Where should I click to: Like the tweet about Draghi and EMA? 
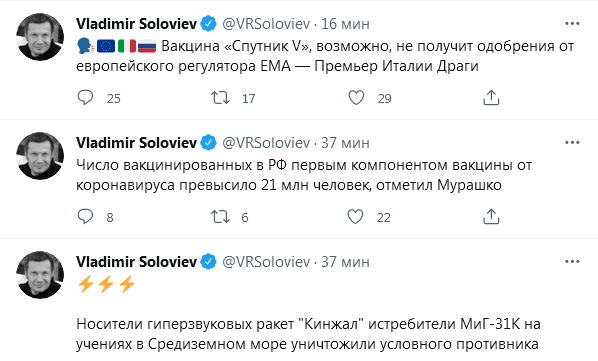pyautogui.click(x=356, y=98)
